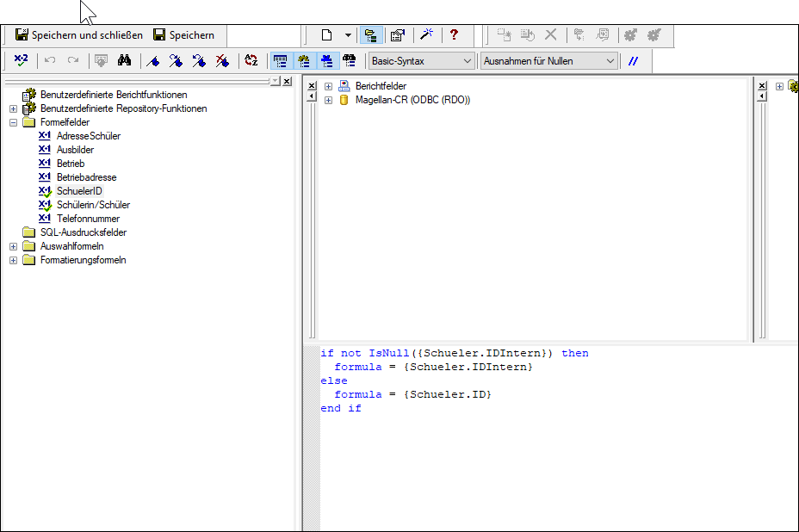Select the Telefonnummer formula field
Screen dimensions: 799x532
coord(88,219)
